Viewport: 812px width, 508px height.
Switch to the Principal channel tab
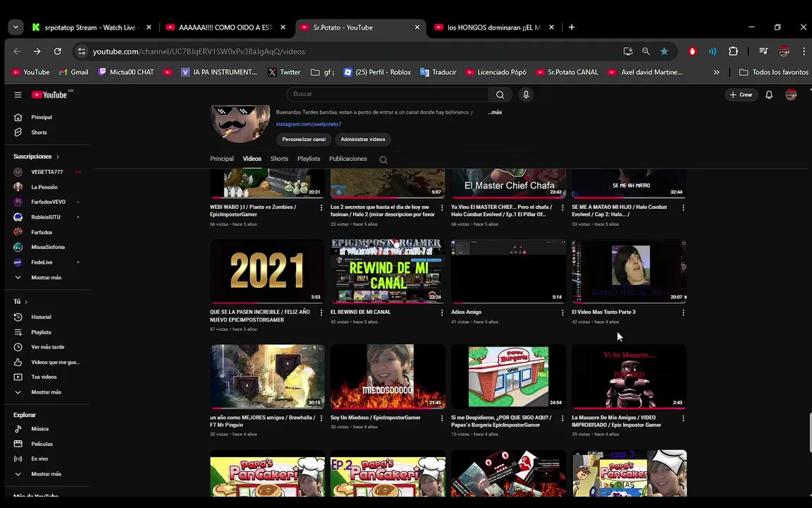click(221, 159)
